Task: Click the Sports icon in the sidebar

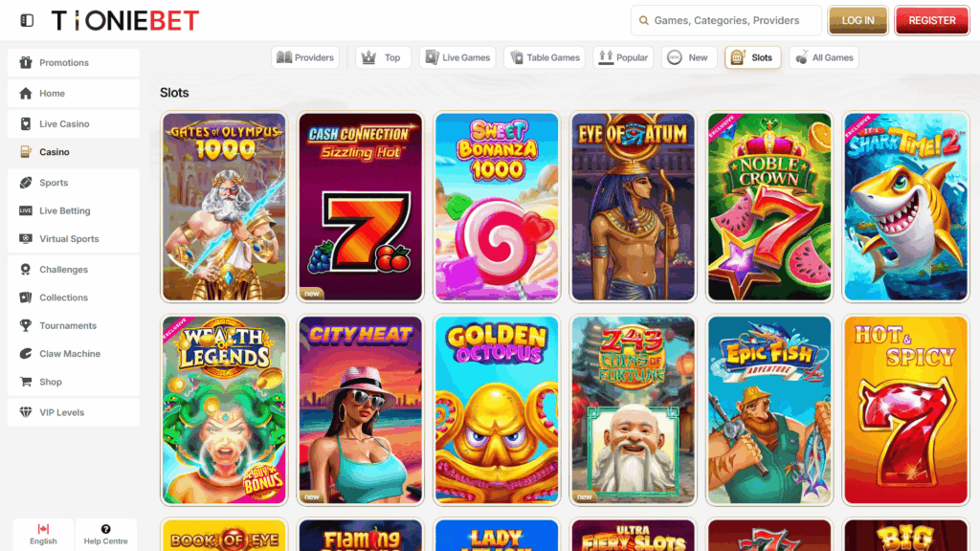Action: click(24, 182)
